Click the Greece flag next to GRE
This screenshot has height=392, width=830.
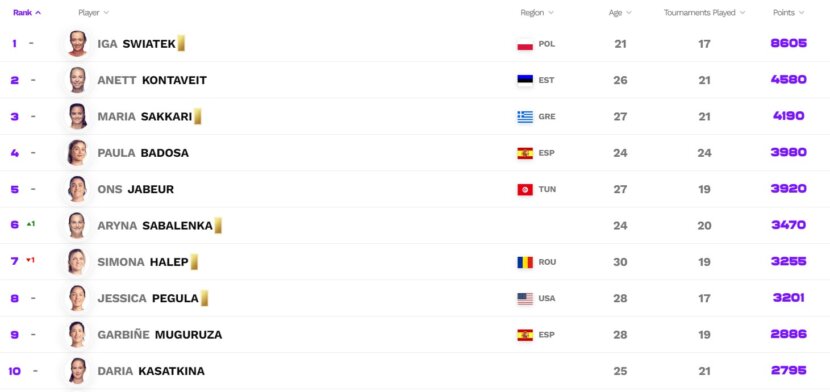525,117
